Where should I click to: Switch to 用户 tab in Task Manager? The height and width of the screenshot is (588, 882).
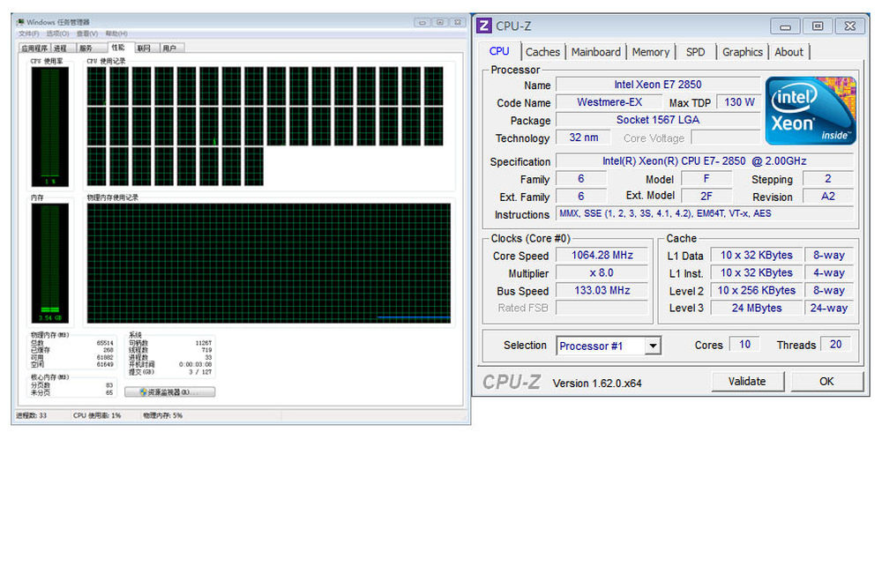point(170,48)
